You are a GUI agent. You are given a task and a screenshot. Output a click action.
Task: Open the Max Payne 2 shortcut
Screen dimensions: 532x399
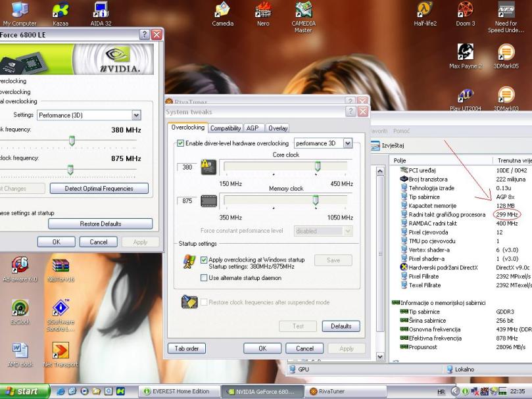tap(465, 53)
